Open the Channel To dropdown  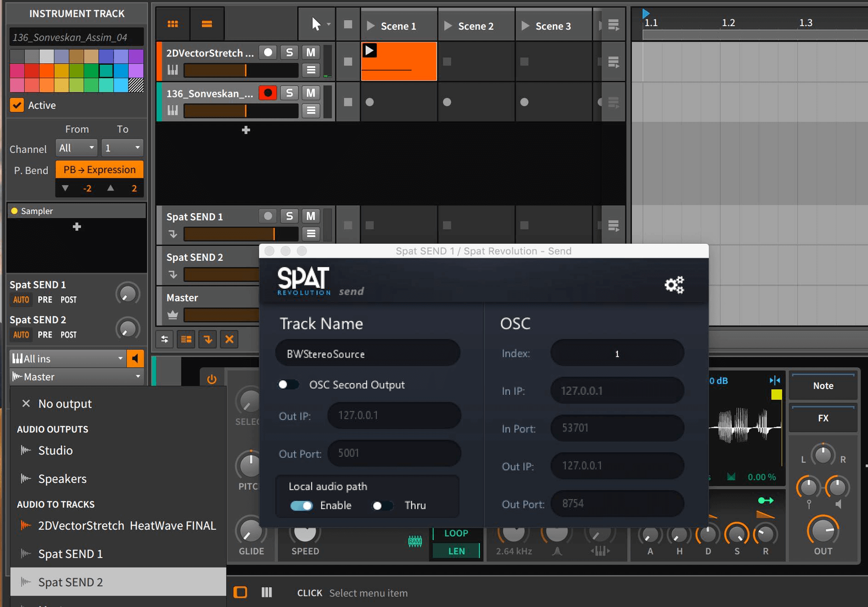122,148
